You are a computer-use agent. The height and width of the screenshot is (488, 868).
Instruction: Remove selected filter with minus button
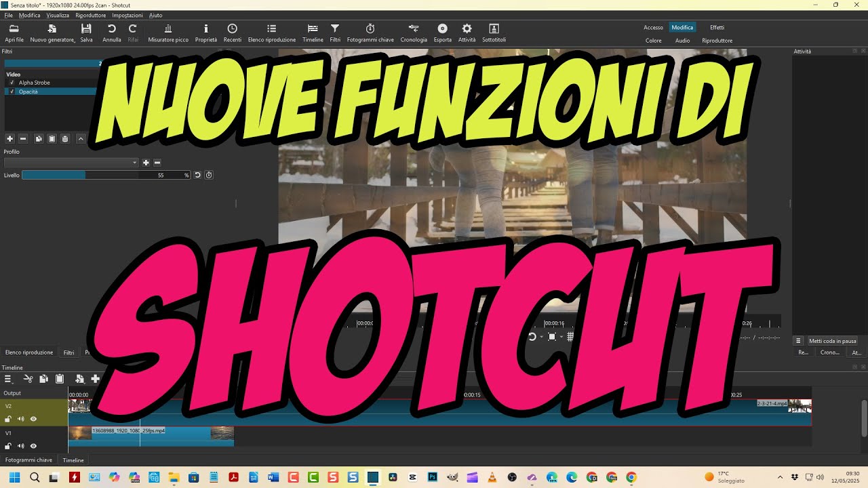tap(23, 138)
